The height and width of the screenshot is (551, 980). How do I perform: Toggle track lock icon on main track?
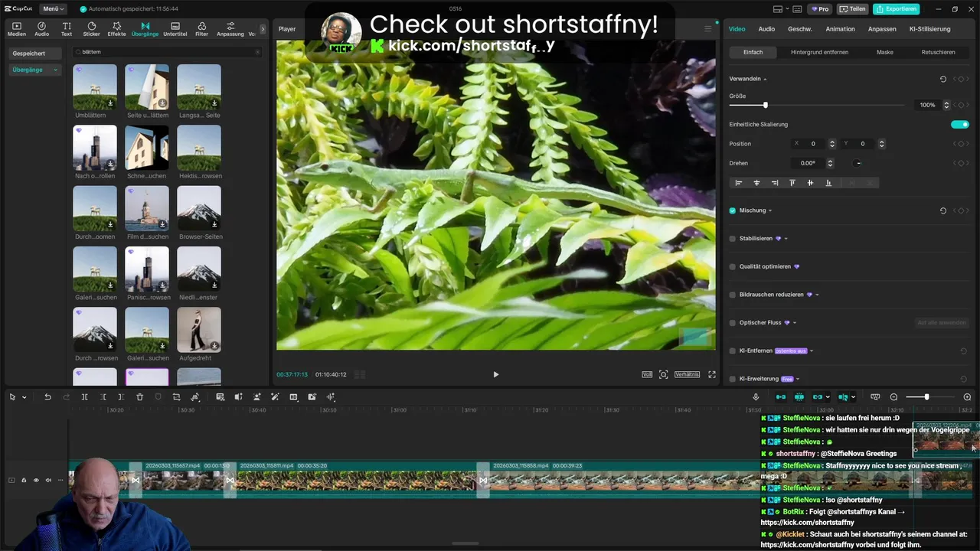[x=24, y=481]
